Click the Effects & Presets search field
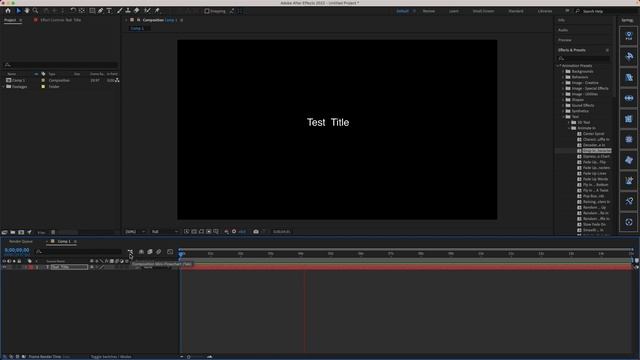Viewport: 640px width, 360px height. click(x=584, y=58)
